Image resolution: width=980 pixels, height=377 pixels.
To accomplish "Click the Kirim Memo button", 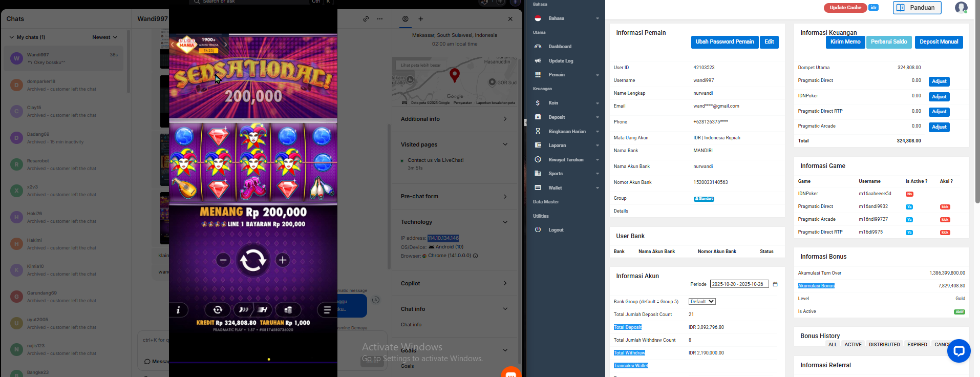I will [x=845, y=42].
